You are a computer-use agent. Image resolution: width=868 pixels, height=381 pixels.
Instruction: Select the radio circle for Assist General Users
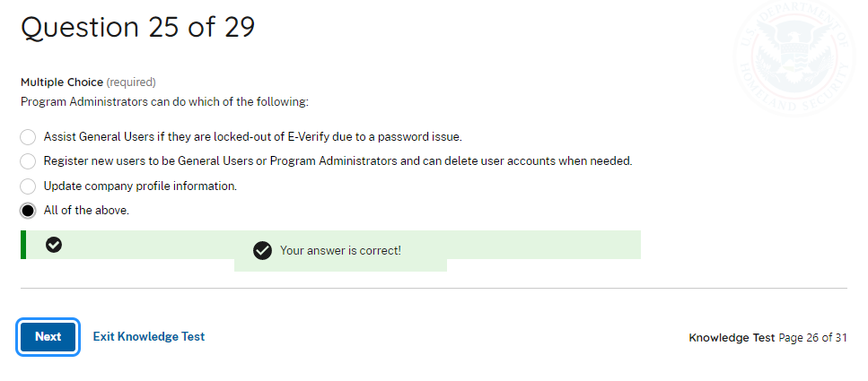click(28, 137)
